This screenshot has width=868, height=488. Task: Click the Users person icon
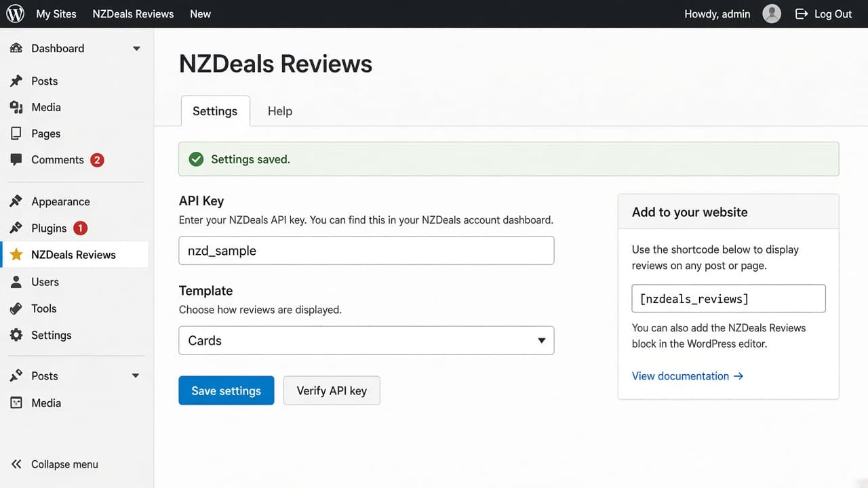pos(16,282)
